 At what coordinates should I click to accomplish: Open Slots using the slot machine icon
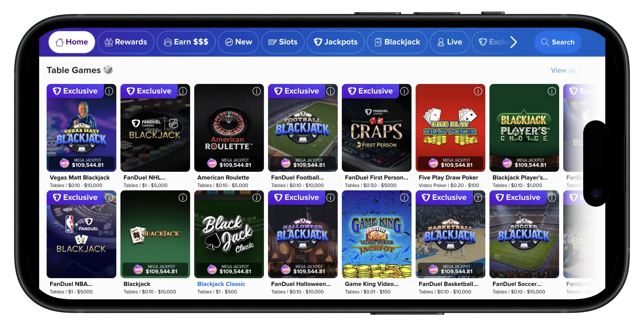click(x=272, y=42)
